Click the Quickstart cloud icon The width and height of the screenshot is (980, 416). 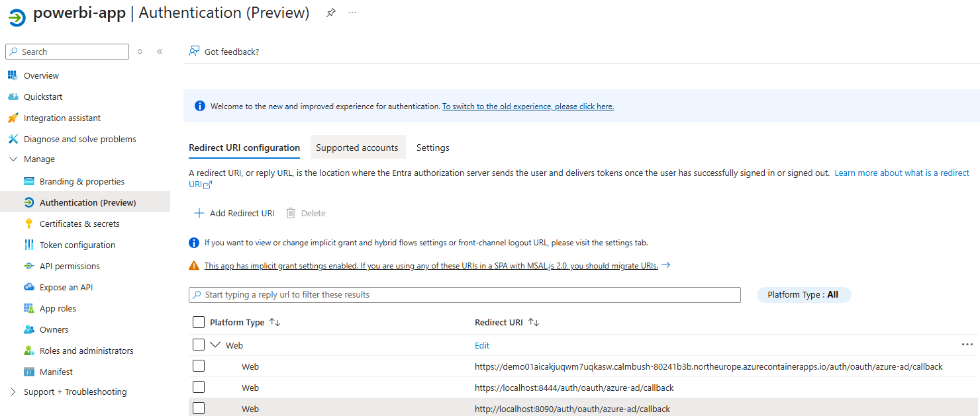click(x=13, y=97)
